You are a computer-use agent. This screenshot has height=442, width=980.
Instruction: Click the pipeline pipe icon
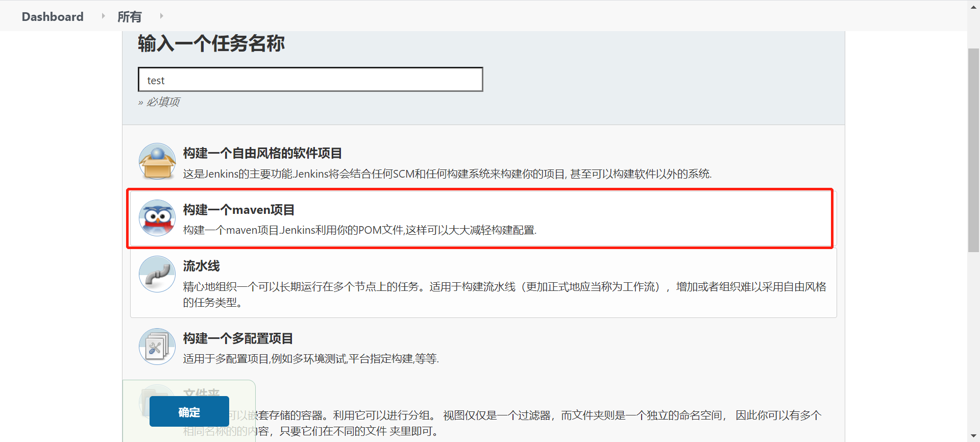pos(157,274)
